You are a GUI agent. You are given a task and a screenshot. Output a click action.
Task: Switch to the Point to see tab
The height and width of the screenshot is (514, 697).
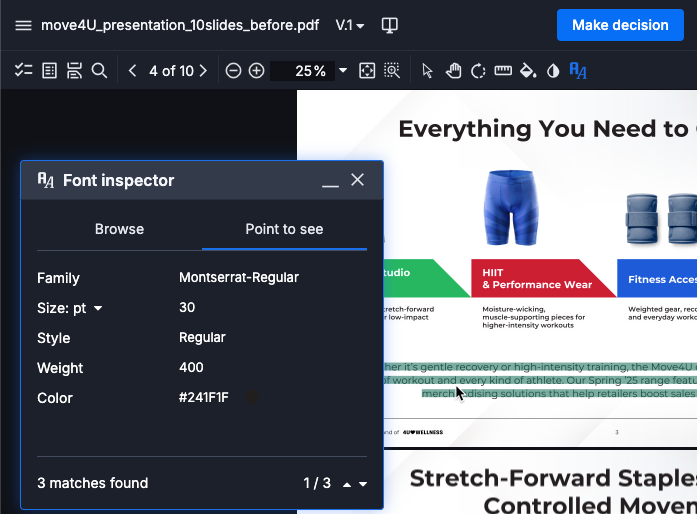(x=284, y=229)
